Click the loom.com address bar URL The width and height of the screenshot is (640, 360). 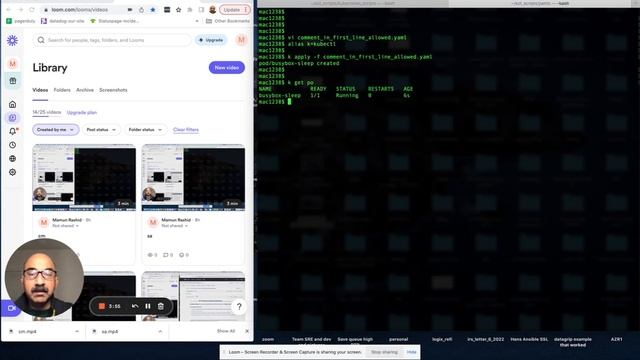tap(80, 9)
